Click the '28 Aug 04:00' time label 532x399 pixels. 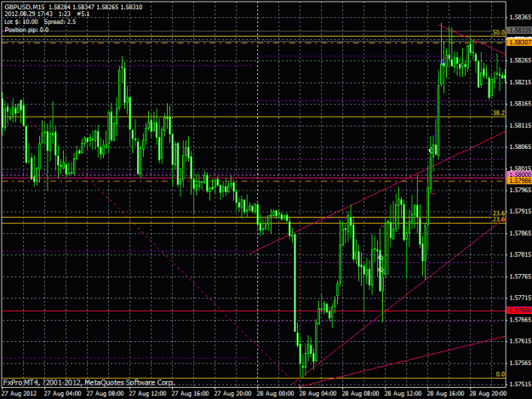tap(317, 394)
